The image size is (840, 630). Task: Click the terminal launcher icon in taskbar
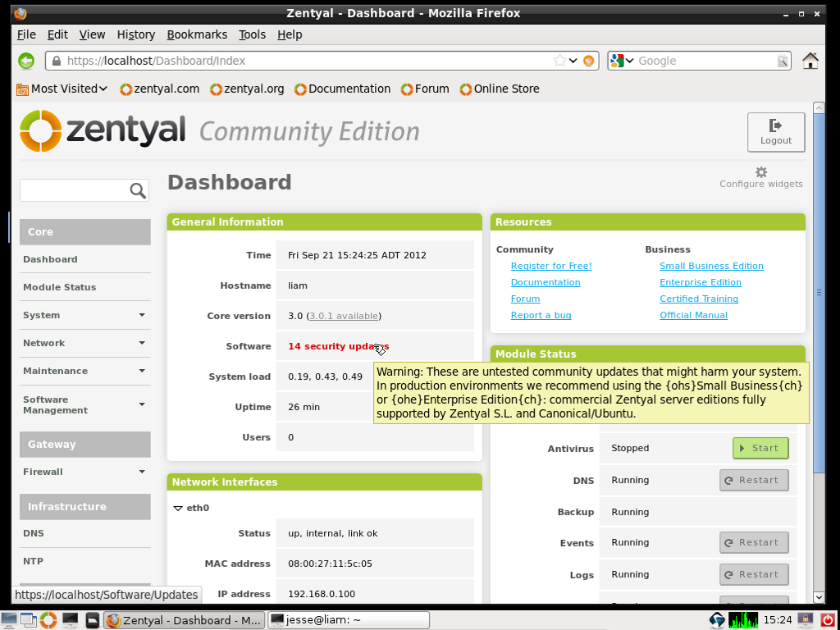(x=71, y=620)
